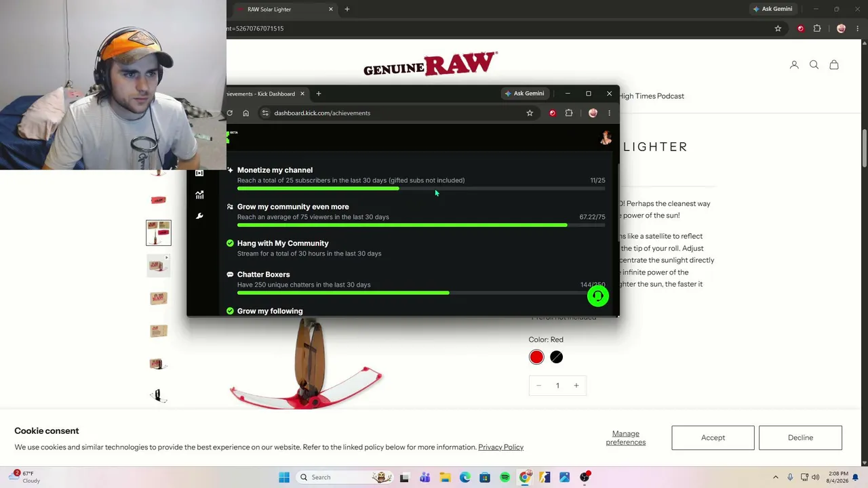Decrease product quantity with minus
The width and height of the screenshot is (868, 488).
coord(538,386)
